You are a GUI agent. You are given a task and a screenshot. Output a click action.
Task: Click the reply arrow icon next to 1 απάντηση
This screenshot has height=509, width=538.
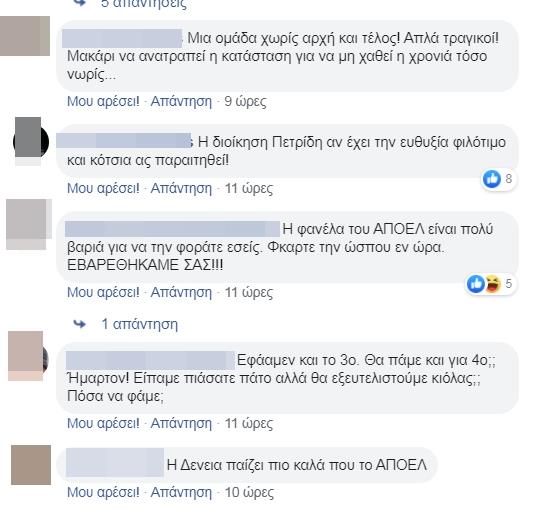click(80, 324)
